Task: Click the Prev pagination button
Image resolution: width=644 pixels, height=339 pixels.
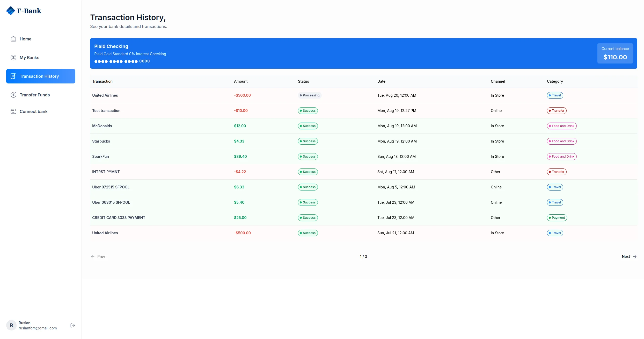Action: click(98, 257)
